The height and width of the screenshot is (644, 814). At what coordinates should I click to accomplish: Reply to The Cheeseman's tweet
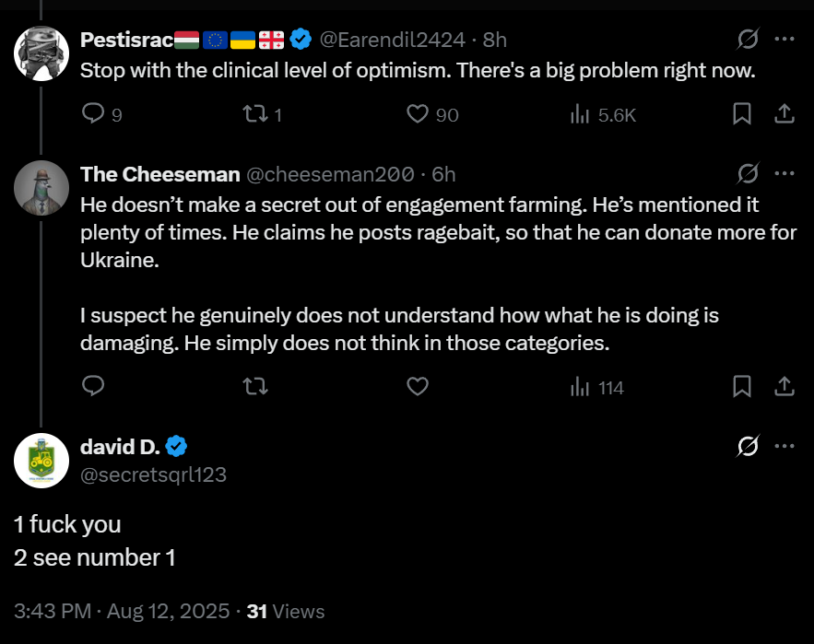93,386
